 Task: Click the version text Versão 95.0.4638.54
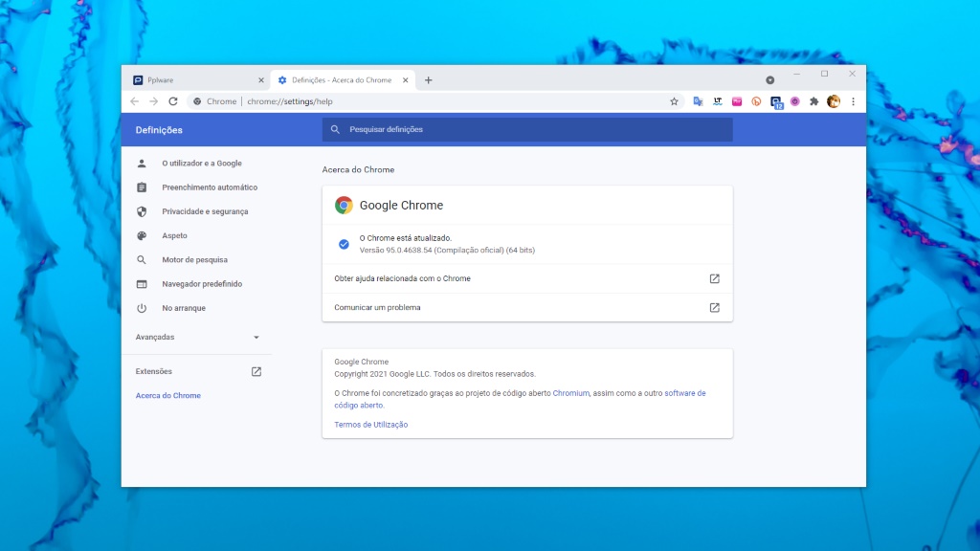[447, 250]
